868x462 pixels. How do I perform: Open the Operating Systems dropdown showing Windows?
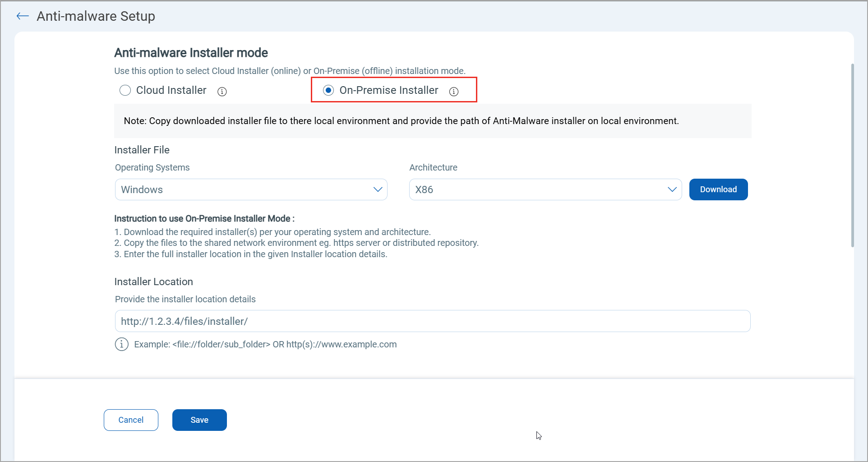(251, 189)
